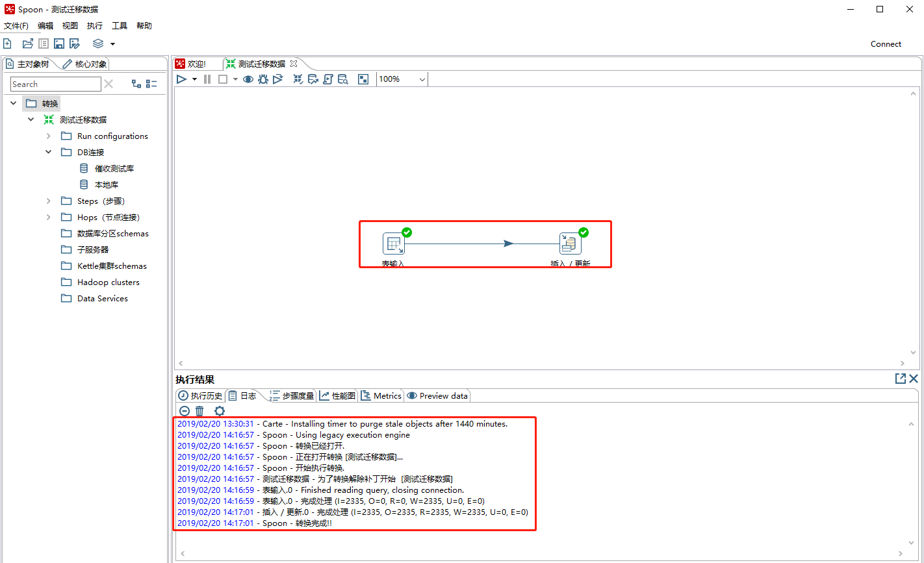Open the 执行 menu

[x=95, y=26]
